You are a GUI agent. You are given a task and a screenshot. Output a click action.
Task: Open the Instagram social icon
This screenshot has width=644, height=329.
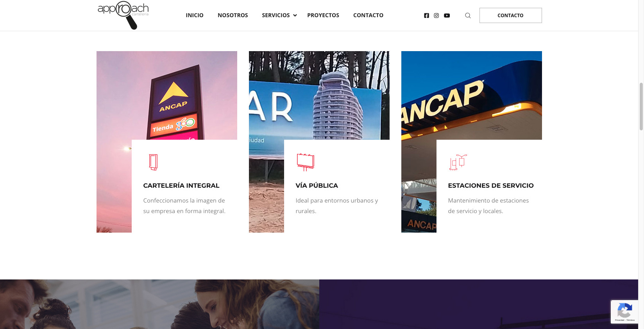coord(436,16)
